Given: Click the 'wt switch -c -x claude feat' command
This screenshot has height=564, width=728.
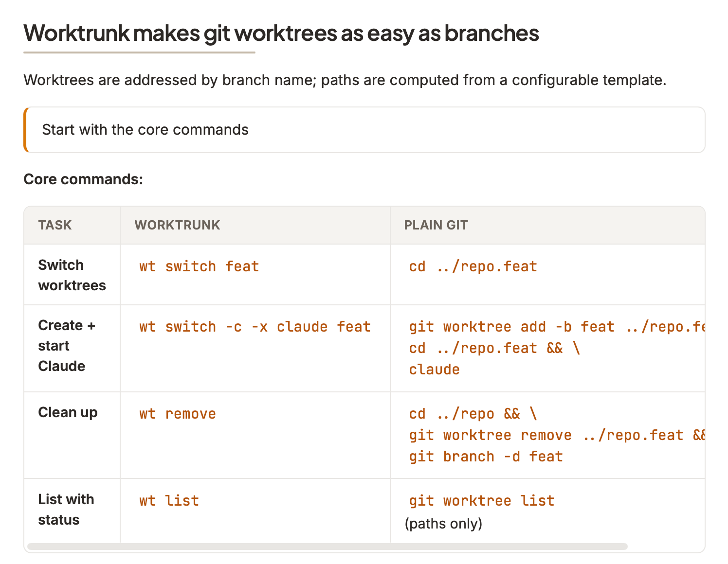Looking at the screenshot, I should [x=255, y=327].
